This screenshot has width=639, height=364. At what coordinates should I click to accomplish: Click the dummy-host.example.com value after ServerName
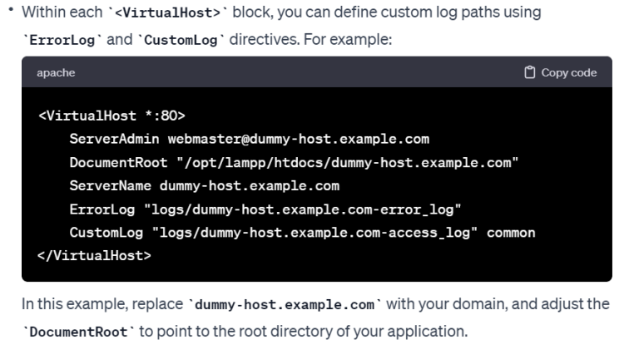250,185
